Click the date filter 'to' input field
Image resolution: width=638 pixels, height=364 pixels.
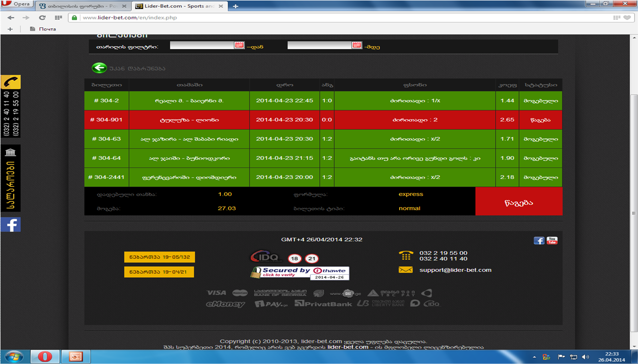pyautogui.click(x=320, y=45)
